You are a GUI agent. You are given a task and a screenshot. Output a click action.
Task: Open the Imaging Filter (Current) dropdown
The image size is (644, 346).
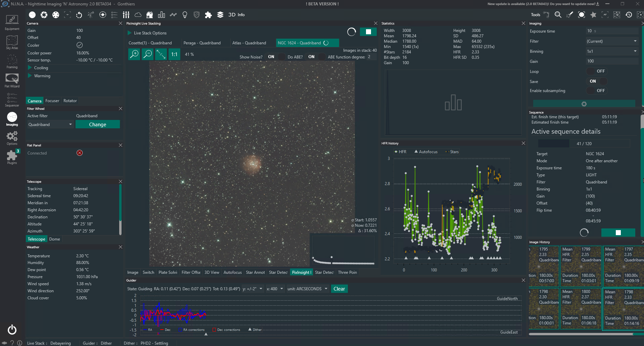pyautogui.click(x=612, y=41)
